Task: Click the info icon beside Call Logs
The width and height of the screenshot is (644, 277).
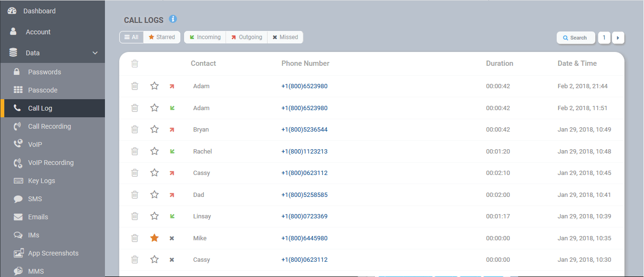Action: 173,19
